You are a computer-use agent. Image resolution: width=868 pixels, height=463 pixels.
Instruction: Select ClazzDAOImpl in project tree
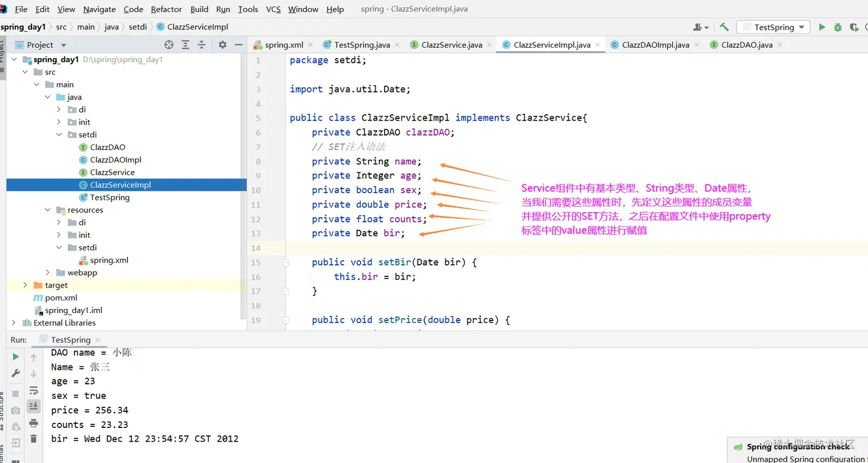pos(115,160)
